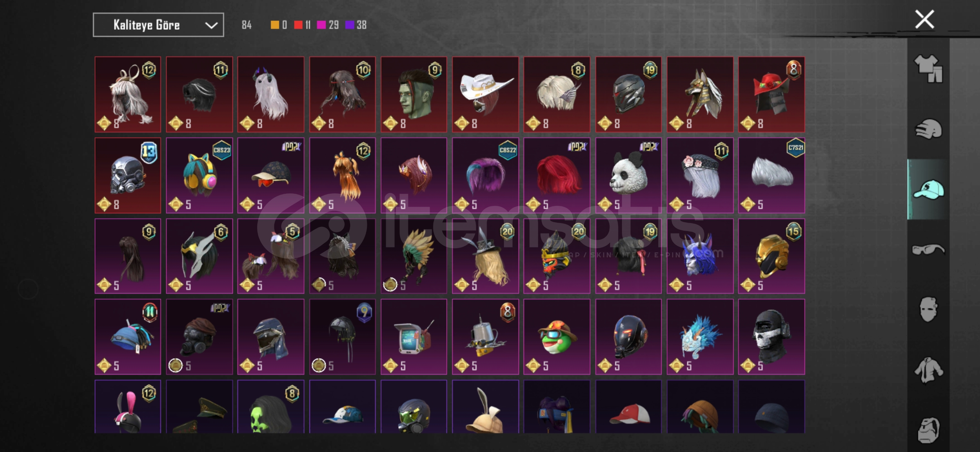This screenshot has height=452, width=980.
Task: Open the glasses category icon
Action: [x=928, y=250]
